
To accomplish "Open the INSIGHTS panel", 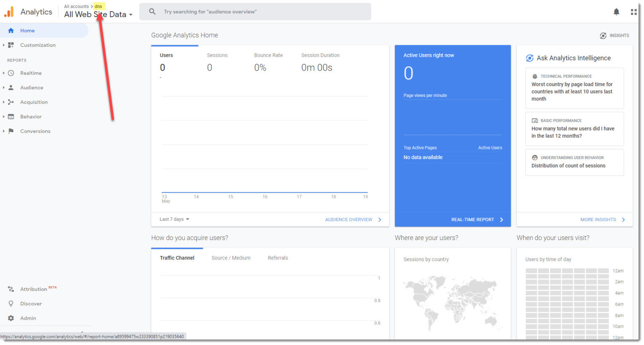I will (x=615, y=36).
